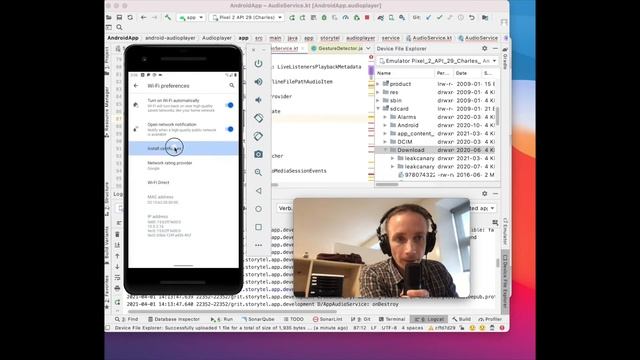Image resolution: width=640 pixels, height=360 pixels.
Task: Click the phone Wi-Fi preferences search icon
Action: tap(231, 85)
